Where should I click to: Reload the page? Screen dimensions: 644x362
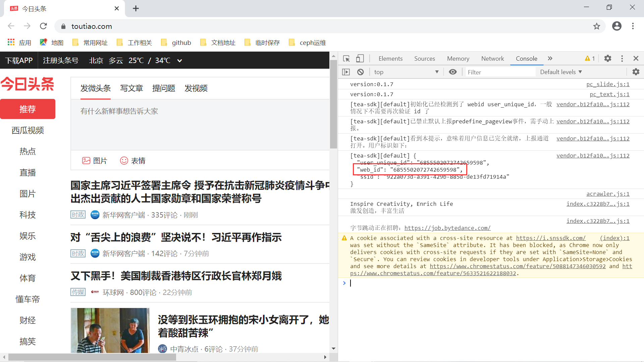[43, 26]
